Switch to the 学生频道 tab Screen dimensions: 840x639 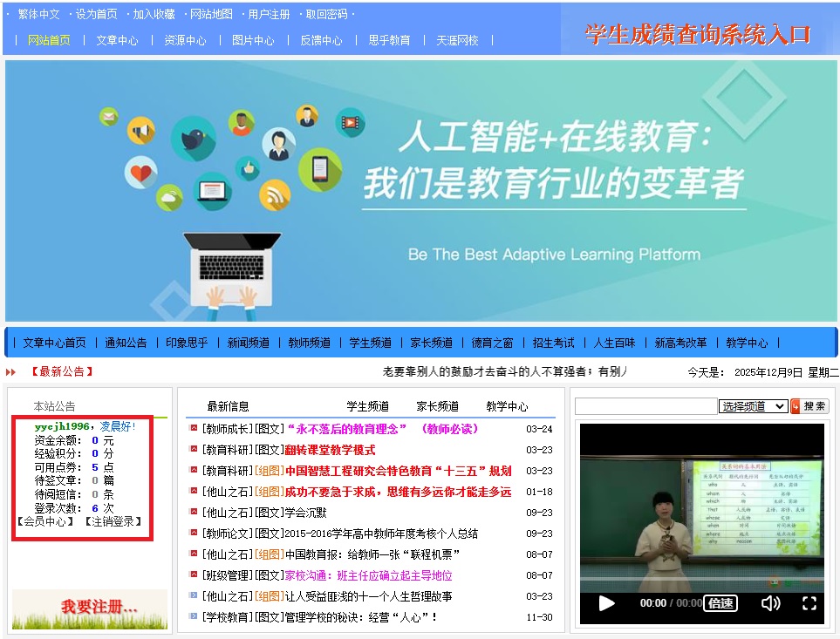368,406
